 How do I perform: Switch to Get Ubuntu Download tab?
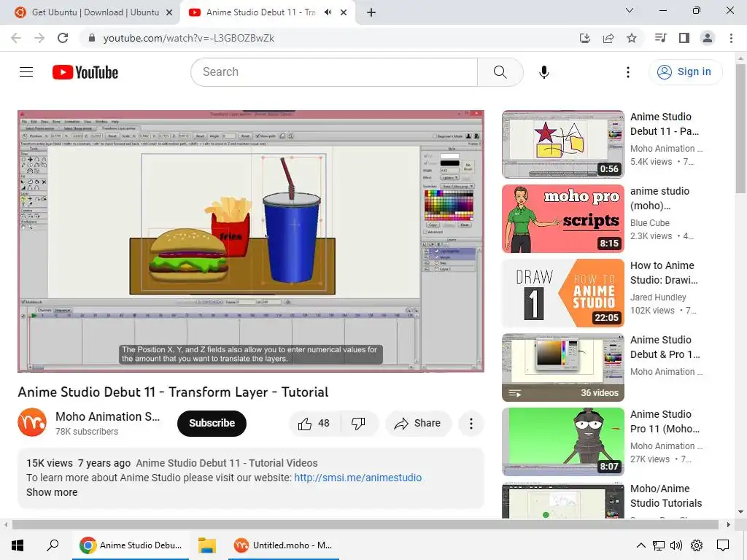point(96,12)
